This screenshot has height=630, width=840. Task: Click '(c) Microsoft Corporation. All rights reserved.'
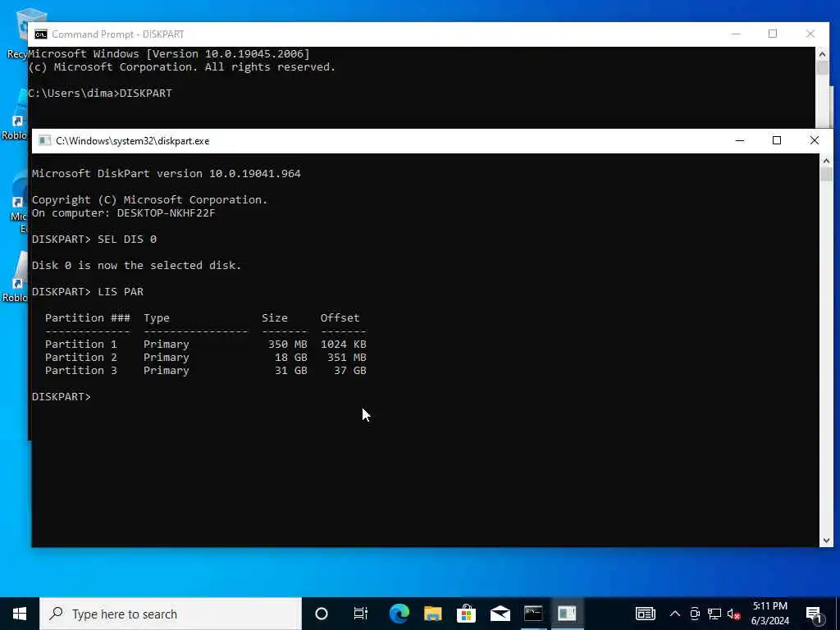click(181, 67)
